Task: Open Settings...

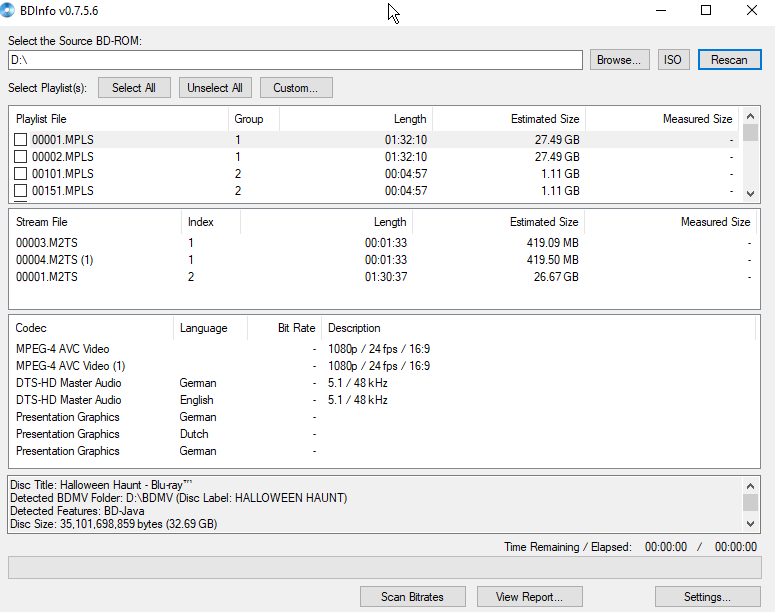Action: pyautogui.click(x=707, y=597)
